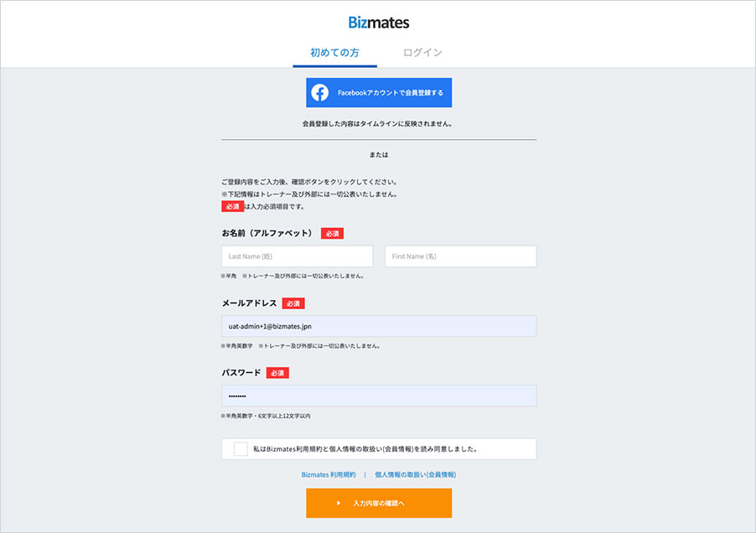Select the email field containing uat-admin+1@bizmates.jpn

click(x=378, y=326)
